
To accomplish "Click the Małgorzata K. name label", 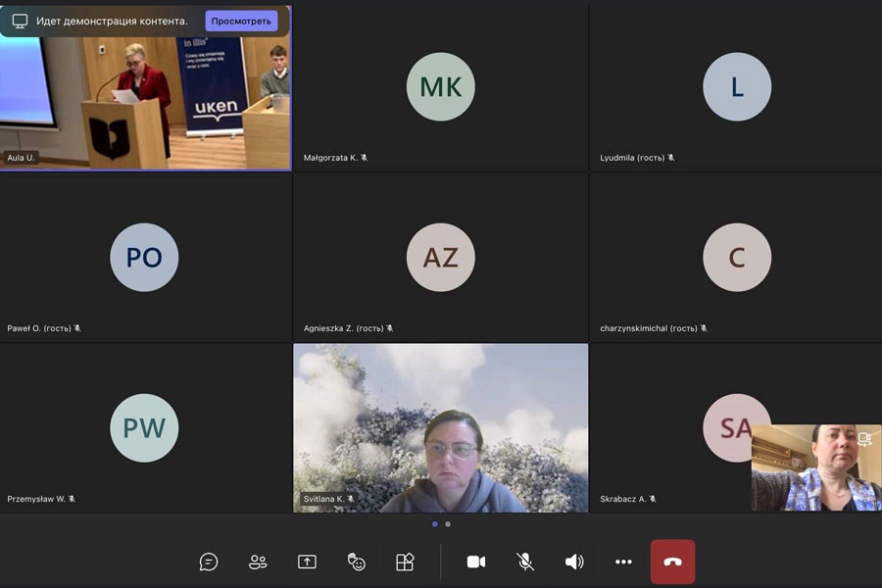I will coord(331,158).
